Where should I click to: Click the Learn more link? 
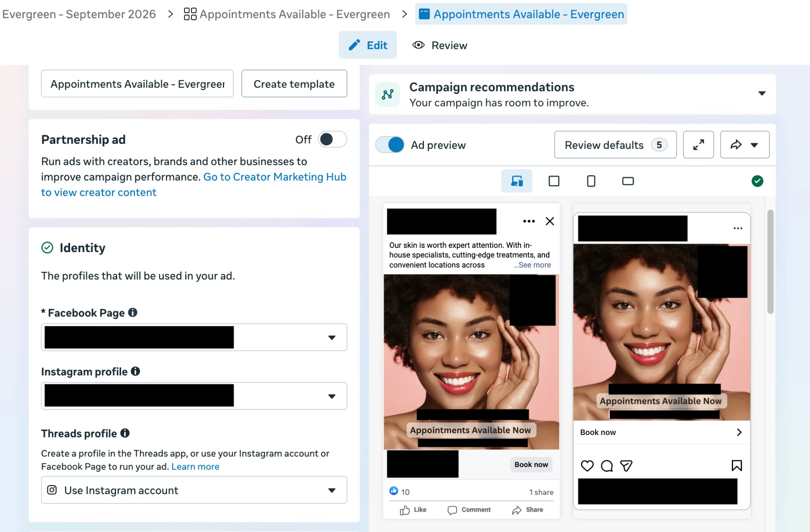[x=195, y=466]
